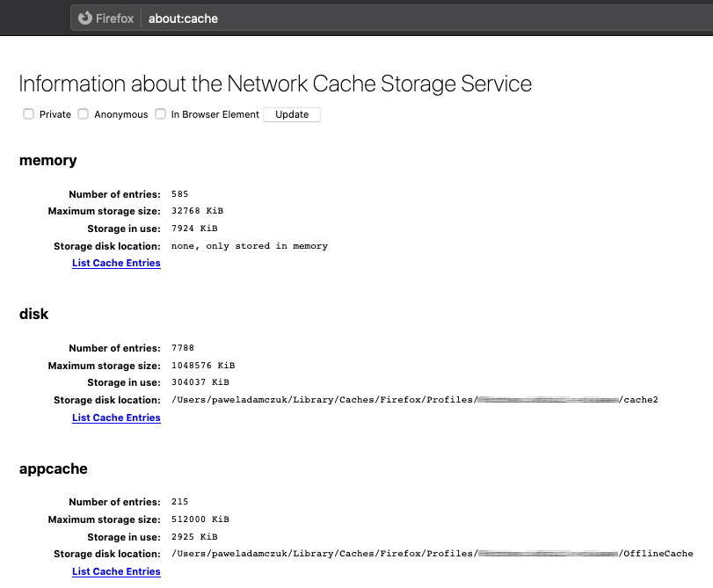Click the disk section heading

pyautogui.click(x=35, y=314)
